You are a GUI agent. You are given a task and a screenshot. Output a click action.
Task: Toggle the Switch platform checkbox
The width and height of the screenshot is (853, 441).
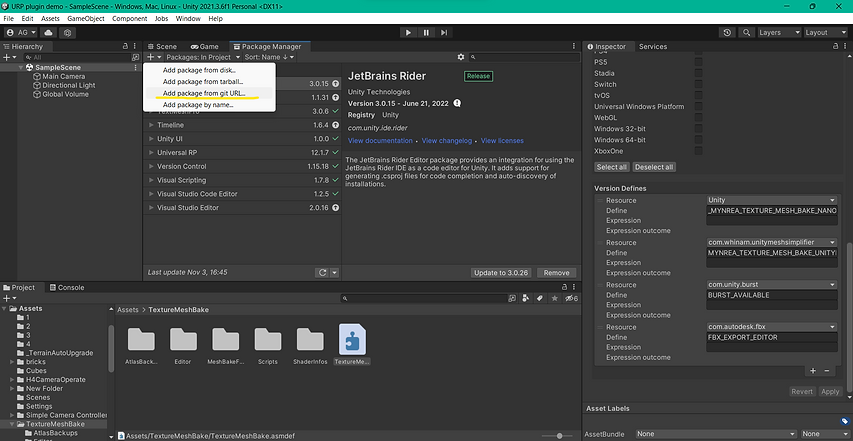pos(699,84)
